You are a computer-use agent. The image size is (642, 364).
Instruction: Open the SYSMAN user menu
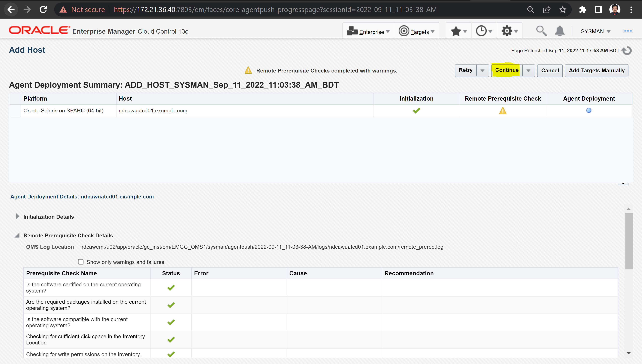click(596, 32)
